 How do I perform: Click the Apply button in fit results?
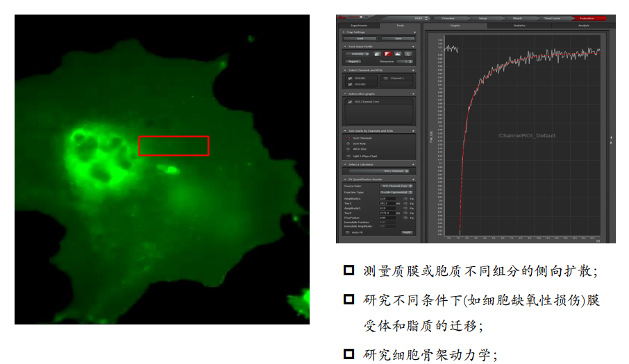pos(407,232)
